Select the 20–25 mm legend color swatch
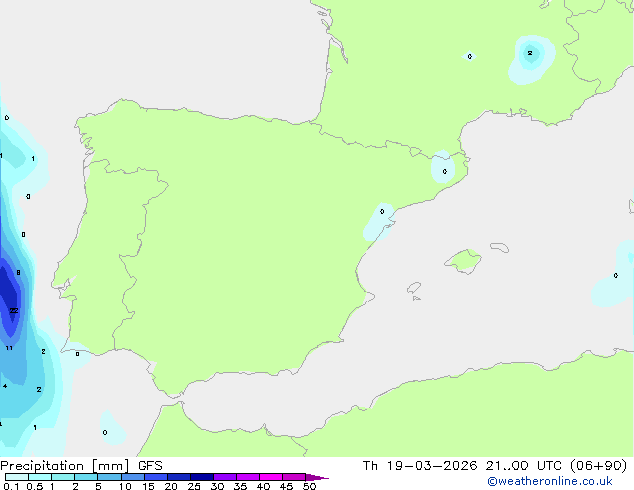 pyautogui.click(x=179, y=477)
